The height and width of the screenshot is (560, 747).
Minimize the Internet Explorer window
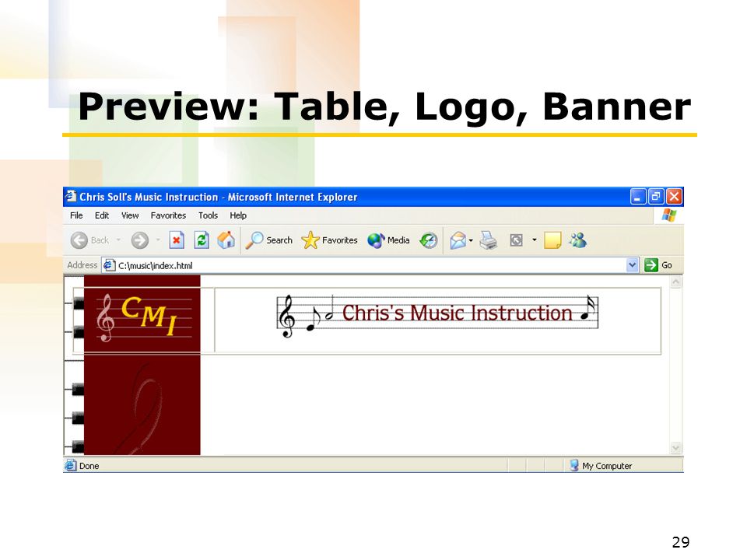click(637, 196)
